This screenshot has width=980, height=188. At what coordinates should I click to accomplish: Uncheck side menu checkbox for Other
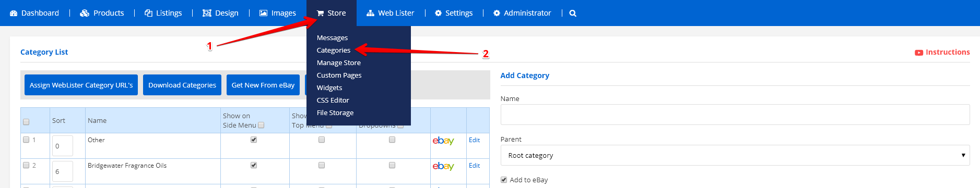click(x=254, y=140)
